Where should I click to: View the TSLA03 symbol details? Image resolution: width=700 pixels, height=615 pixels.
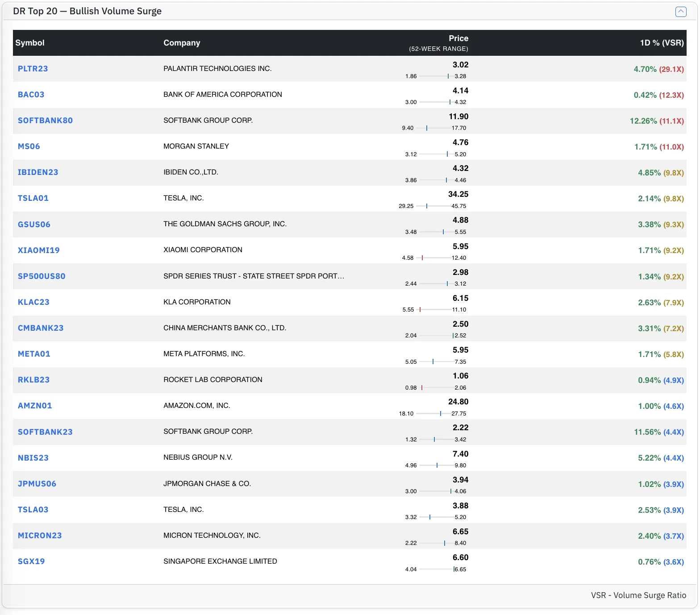33,510
